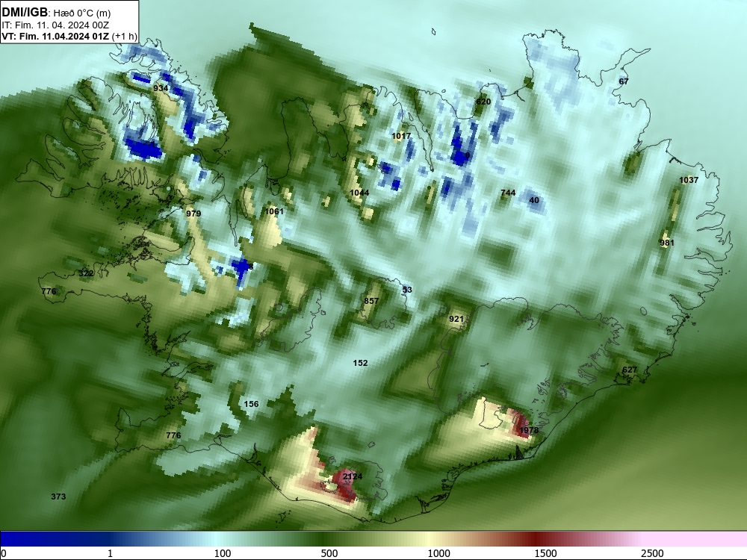This screenshot has height=560, width=747.
Task: Click the map value 921
Action: tap(456, 319)
